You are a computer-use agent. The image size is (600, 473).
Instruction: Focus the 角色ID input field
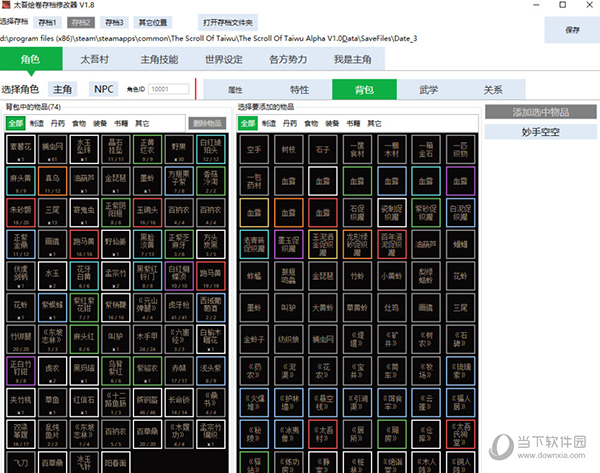pos(169,89)
